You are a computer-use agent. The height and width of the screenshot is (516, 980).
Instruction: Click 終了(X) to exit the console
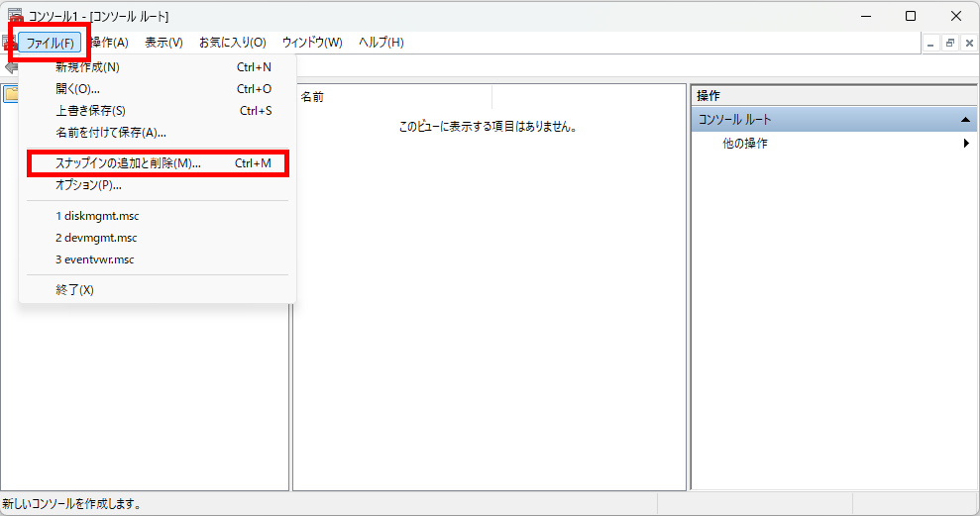[x=74, y=290]
